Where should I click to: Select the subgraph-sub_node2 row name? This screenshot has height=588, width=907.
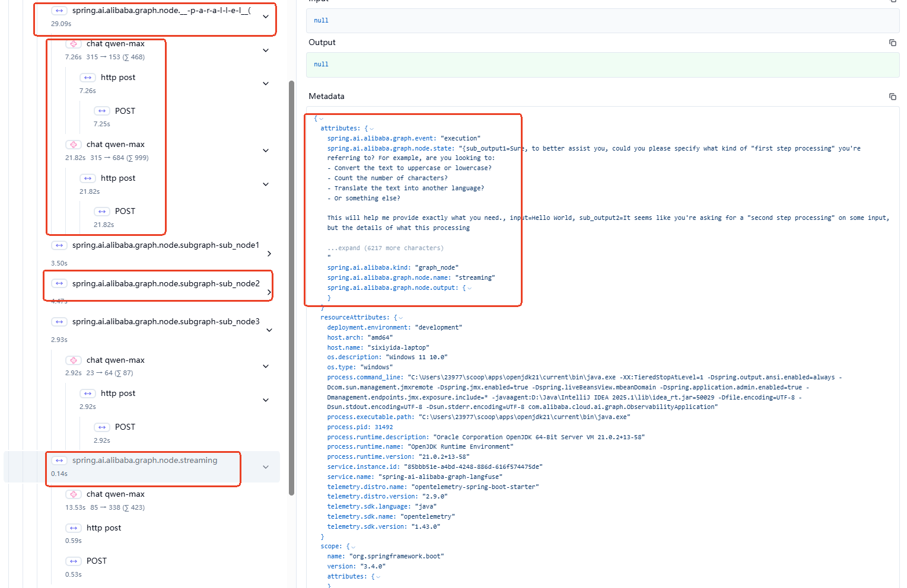pos(166,284)
